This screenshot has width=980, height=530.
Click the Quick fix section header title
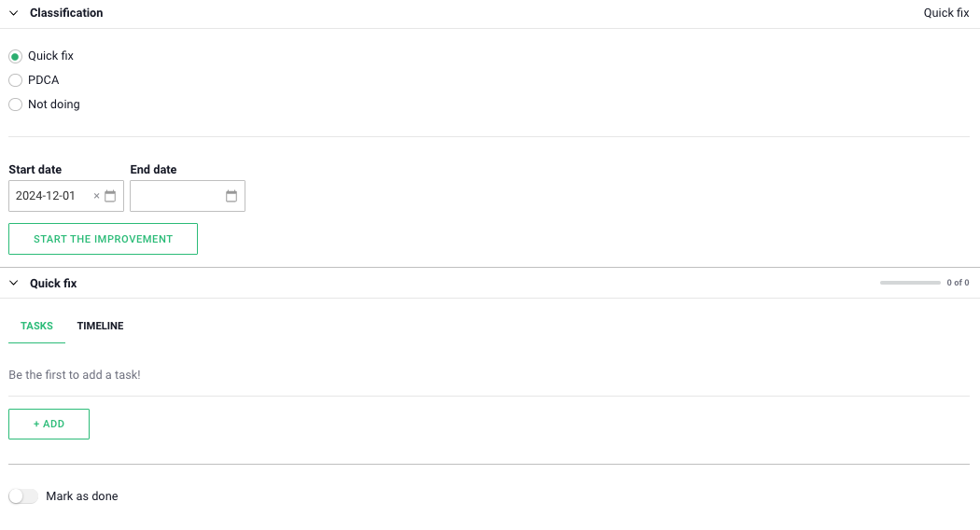(53, 283)
